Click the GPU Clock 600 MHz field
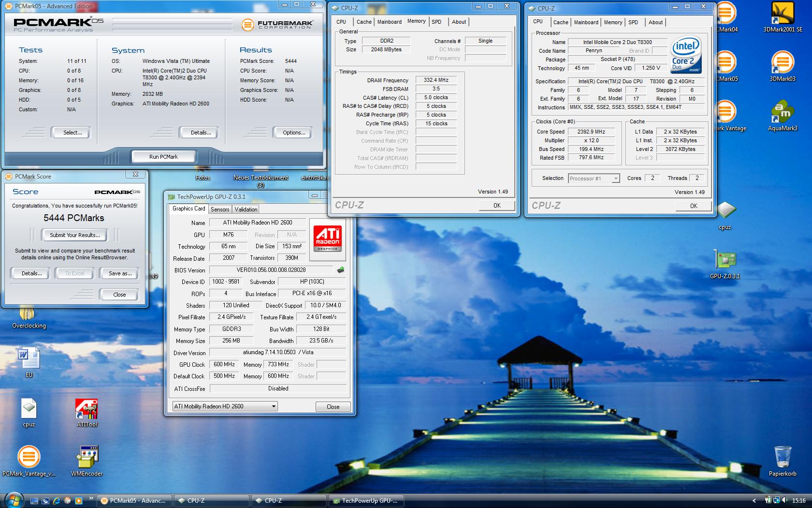The height and width of the screenshot is (508, 812). pyautogui.click(x=224, y=364)
